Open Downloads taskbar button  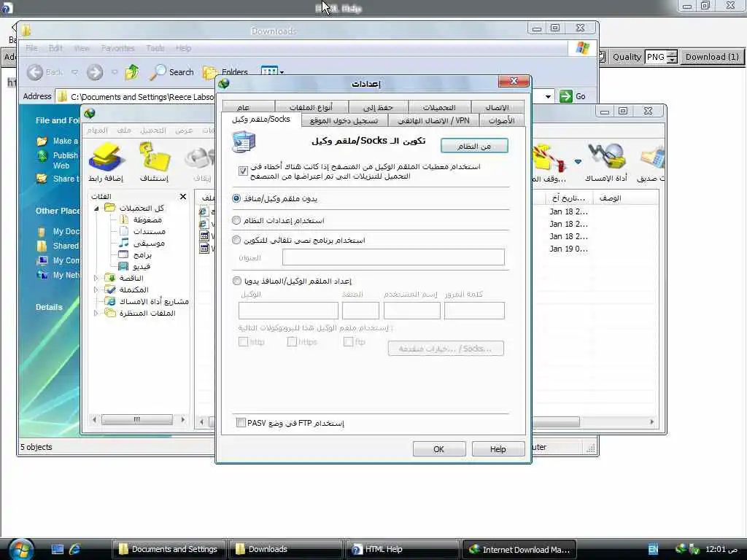285,549
